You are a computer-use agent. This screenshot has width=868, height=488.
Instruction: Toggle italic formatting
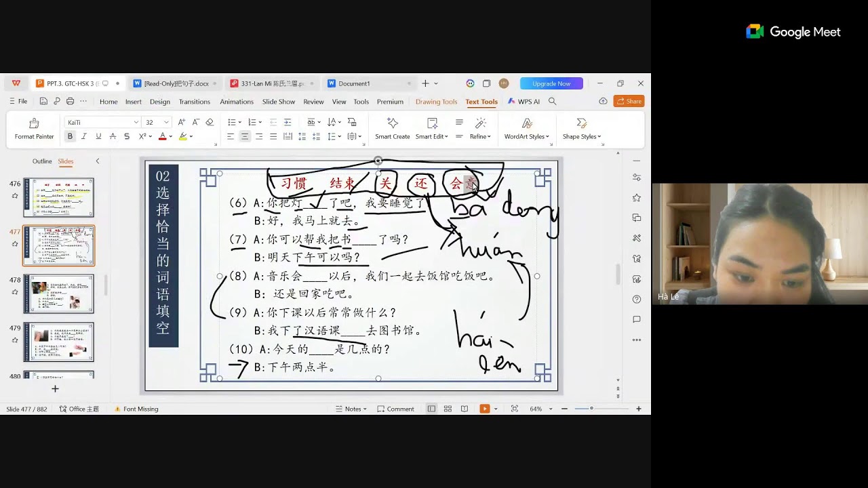pos(84,136)
